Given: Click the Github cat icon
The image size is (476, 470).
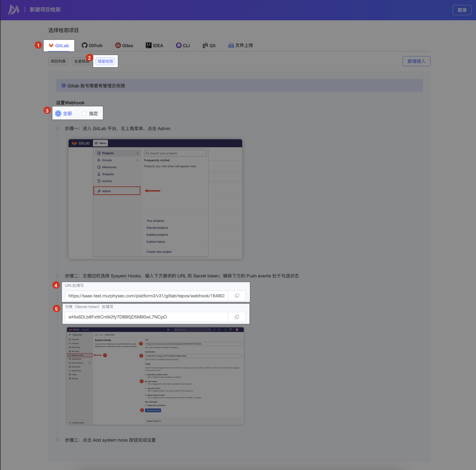Looking at the screenshot, I should (x=84, y=45).
